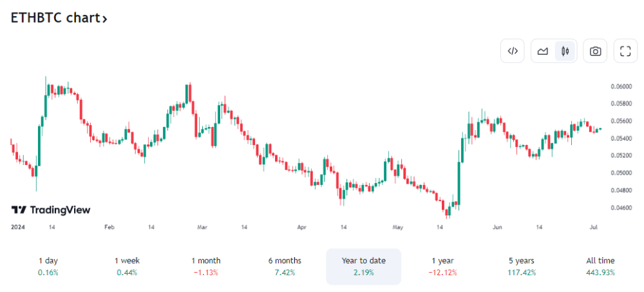Switch to the area chart view
644x292 pixels.
click(543, 52)
